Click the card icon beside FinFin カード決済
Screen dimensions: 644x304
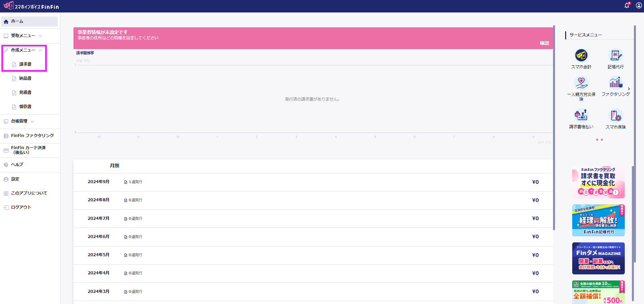click(x=6, y=150)
